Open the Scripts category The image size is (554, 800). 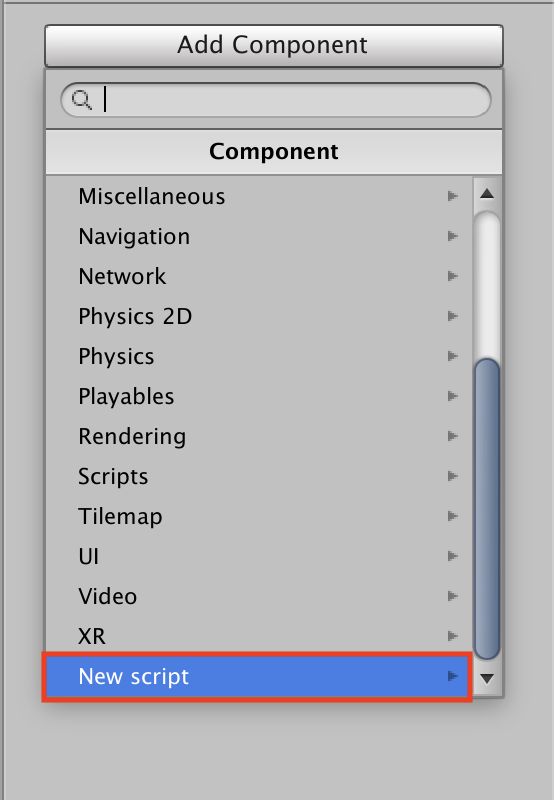259,476
